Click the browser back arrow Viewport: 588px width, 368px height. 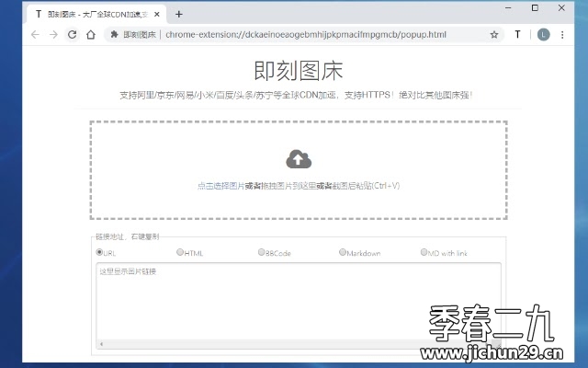point(35,35)
